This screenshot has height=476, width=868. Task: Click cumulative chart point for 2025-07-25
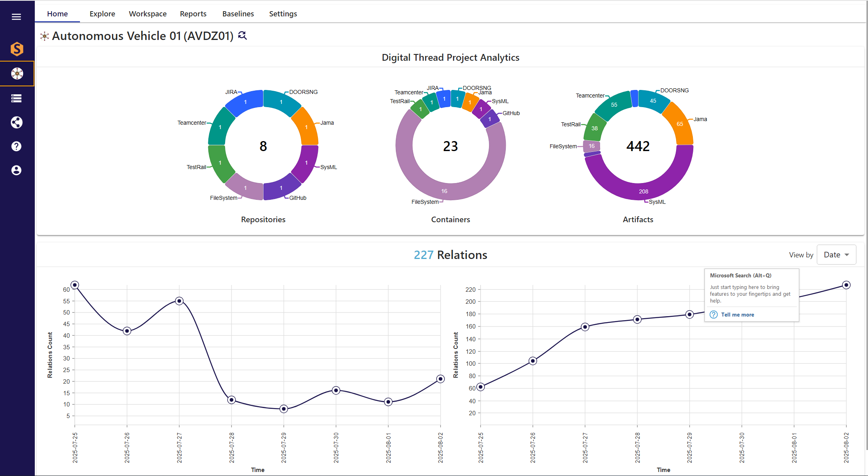(x=481, y=387)
